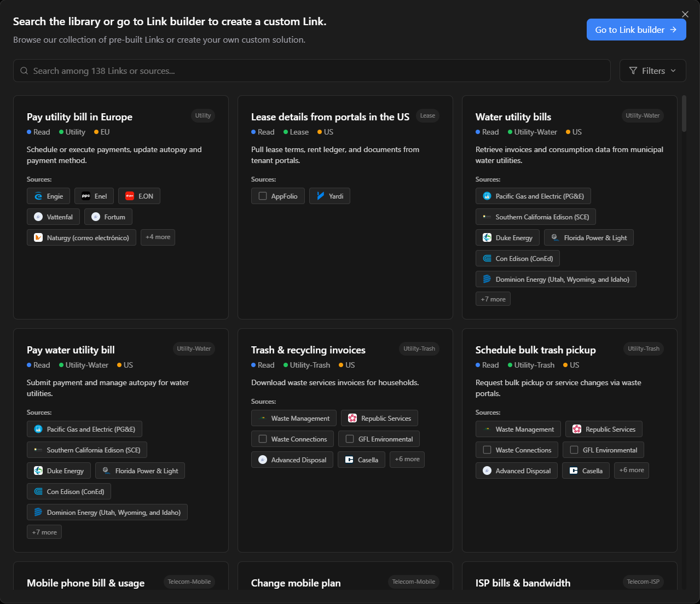
Task: Click Casella logo in Trash & recycling invoices card
Action: [x=349, y=460]
